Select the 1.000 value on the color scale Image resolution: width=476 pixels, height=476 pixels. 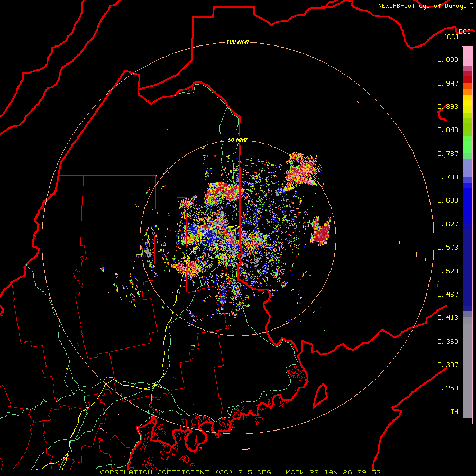(x=448, y=59)
